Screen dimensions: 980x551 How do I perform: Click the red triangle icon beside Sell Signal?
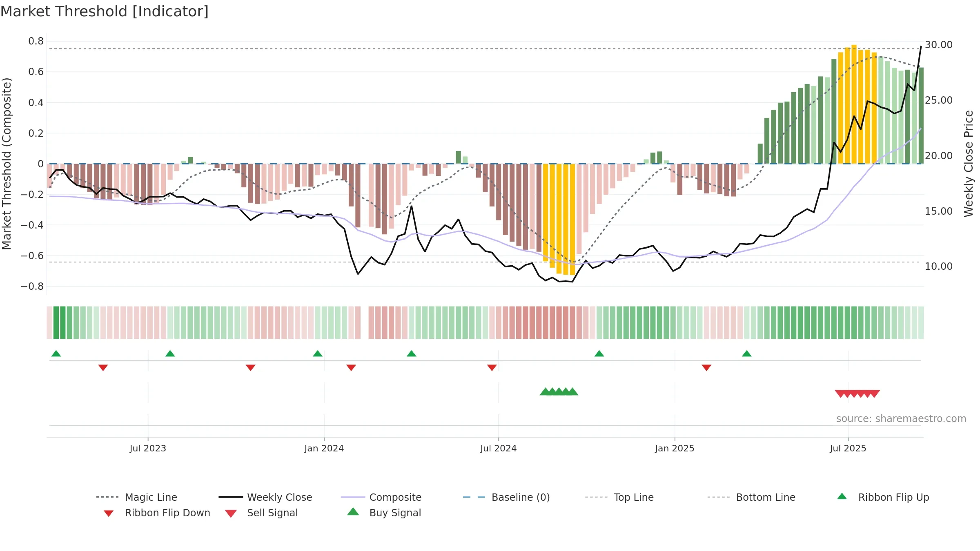(231, 513)
